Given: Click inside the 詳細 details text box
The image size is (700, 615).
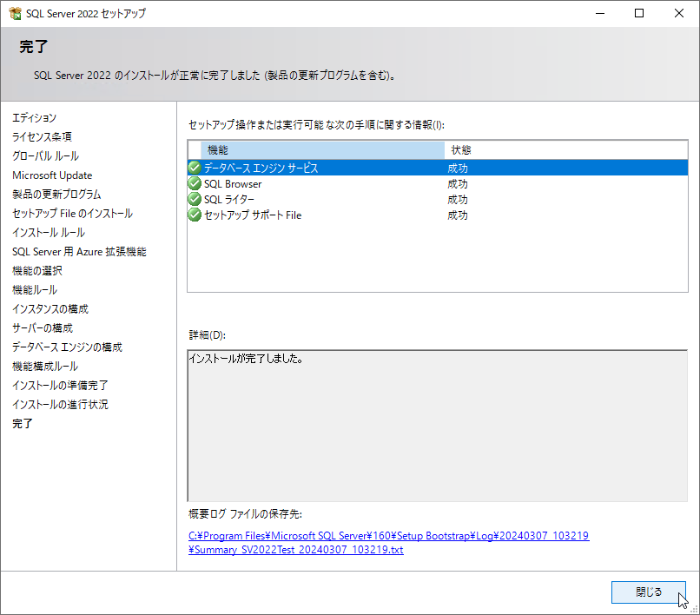Looking at the screenshot, I should [438, 426].
